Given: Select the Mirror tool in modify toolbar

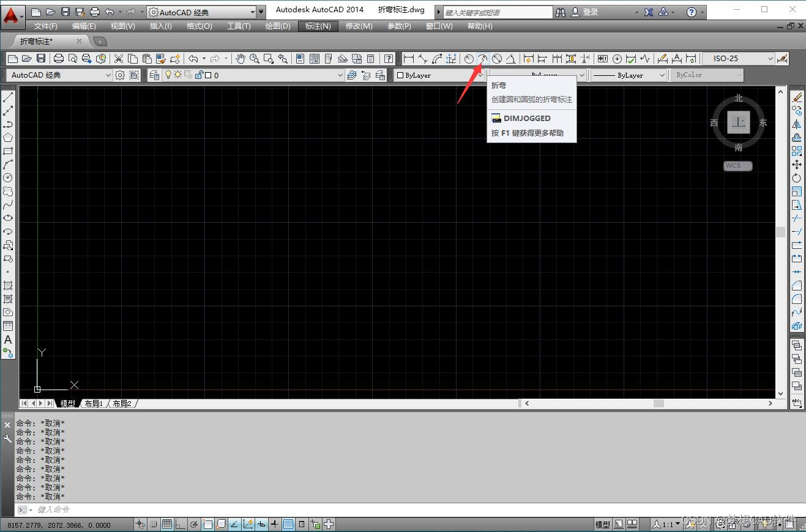Looking at the screenshot, I should point(797,124).
